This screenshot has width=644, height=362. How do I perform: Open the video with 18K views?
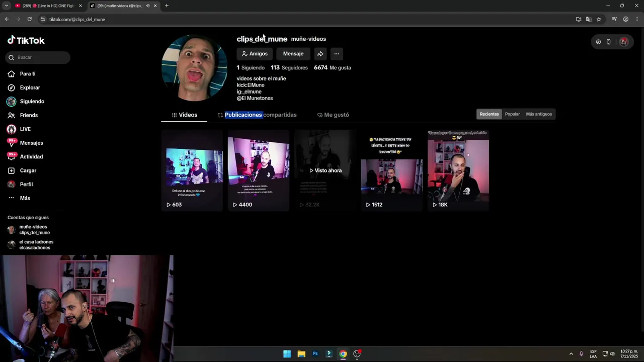(458, 170)
